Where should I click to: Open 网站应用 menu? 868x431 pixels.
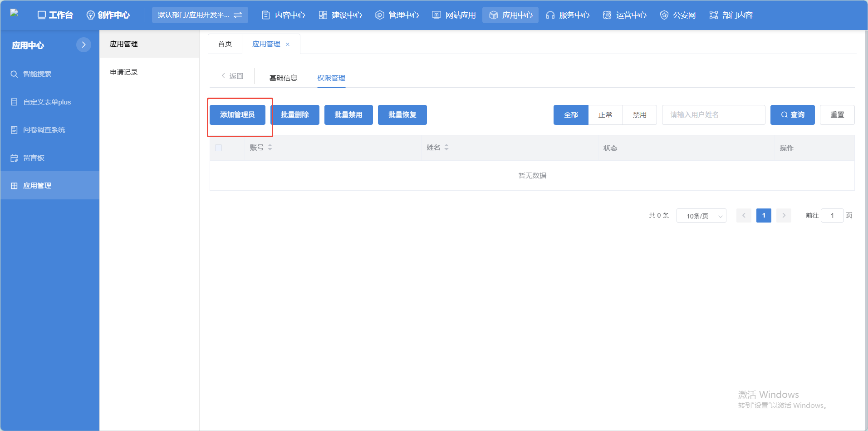(454, 15)
